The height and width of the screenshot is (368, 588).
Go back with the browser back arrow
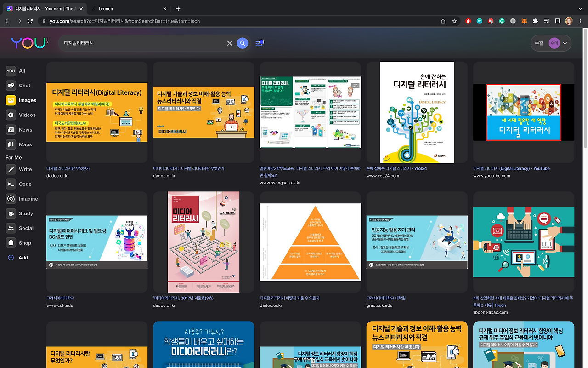click(7, 21)
